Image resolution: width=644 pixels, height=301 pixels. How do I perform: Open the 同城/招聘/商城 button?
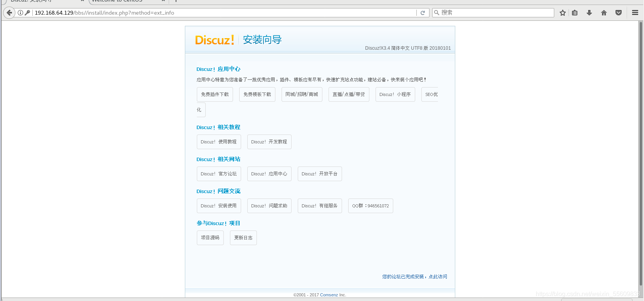tap(302, 94)
